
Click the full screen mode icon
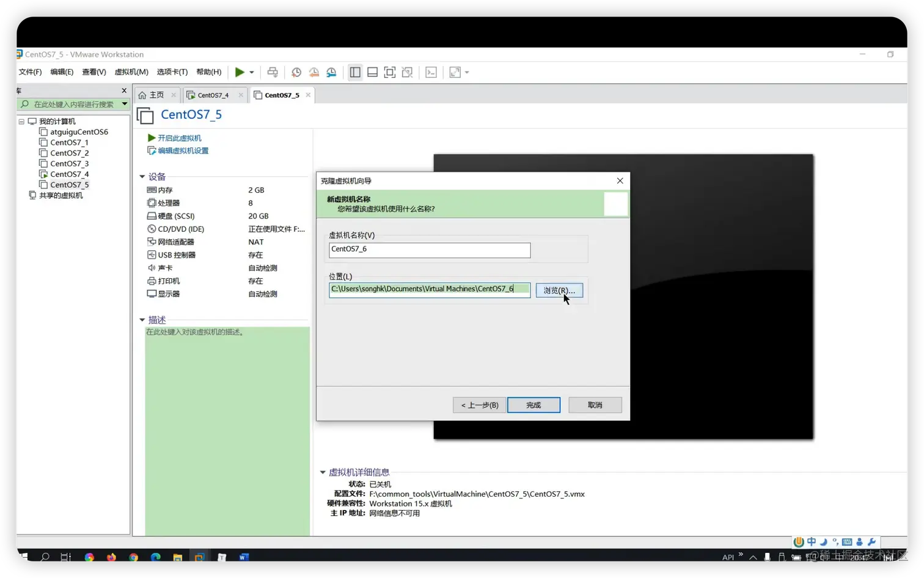(x=390, y=72)
